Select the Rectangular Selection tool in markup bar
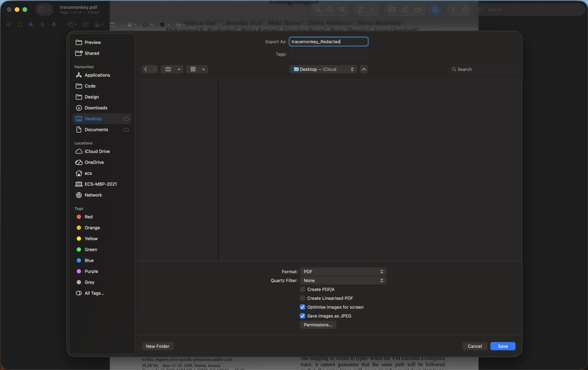The image size is (588, 370). click(x=20, y=25)
